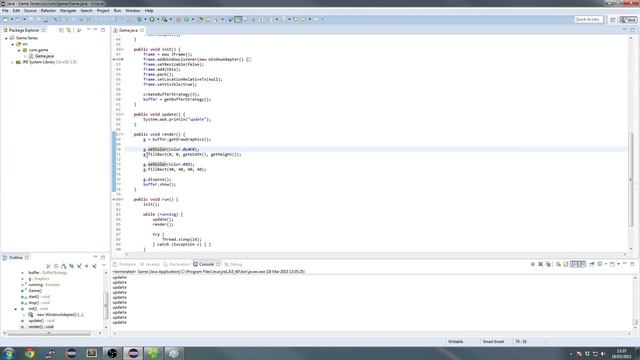Click the green Run toolbar button
The height and width of the screenshot is (360, 640).
[x=152, y=20]
